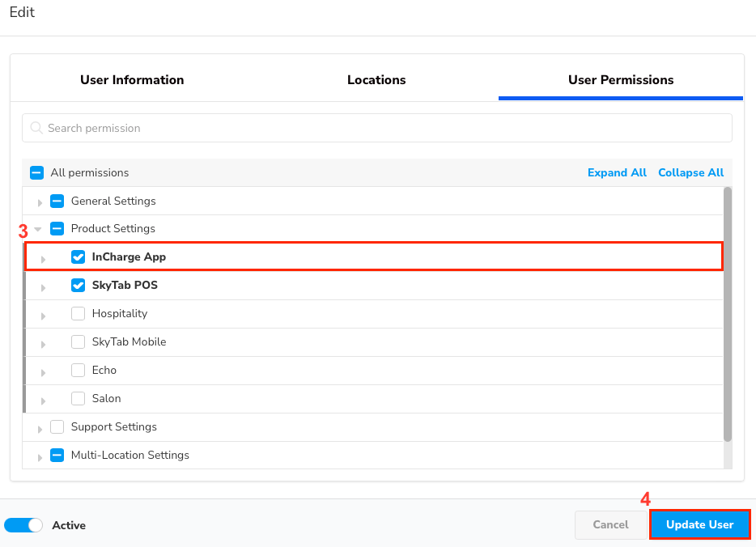Click the search magnifier icon
Screen dimensions: 756x547
point(36,128)
